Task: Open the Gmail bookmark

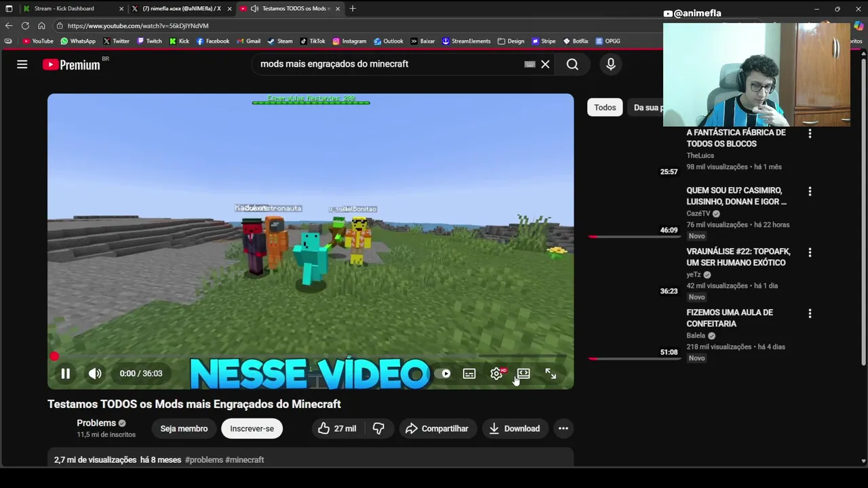Action: coord(248,41)
